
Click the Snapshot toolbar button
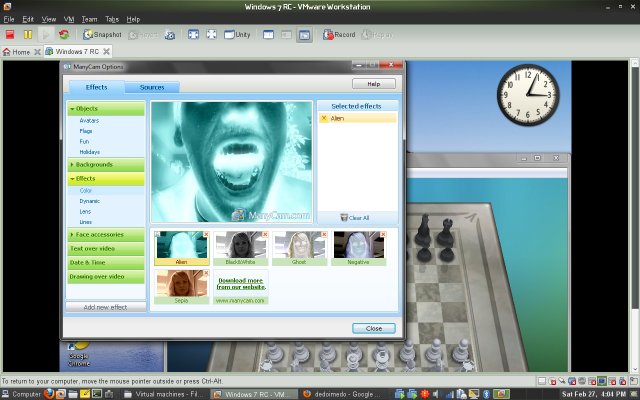[103, 34]
